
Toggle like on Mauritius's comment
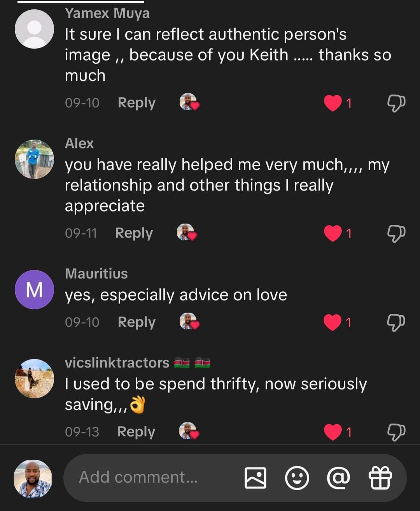pyautogui.click(x=333, y=322)
